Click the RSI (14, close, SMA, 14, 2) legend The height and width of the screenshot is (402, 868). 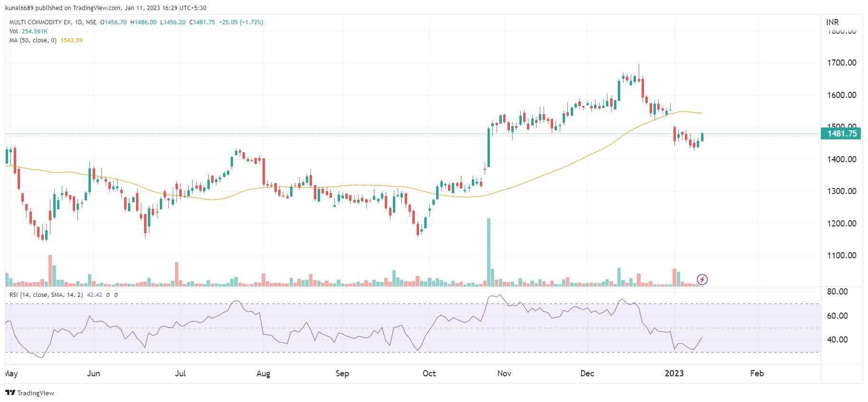click(x=46, y=295)
